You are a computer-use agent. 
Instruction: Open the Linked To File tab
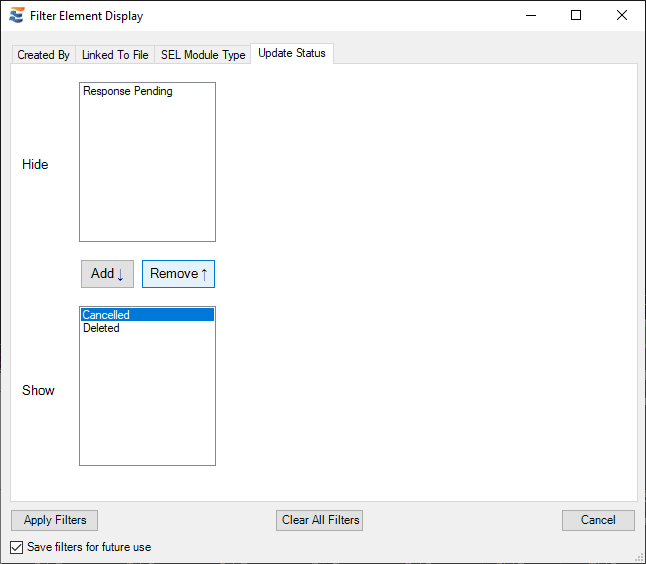coord(115,55)
